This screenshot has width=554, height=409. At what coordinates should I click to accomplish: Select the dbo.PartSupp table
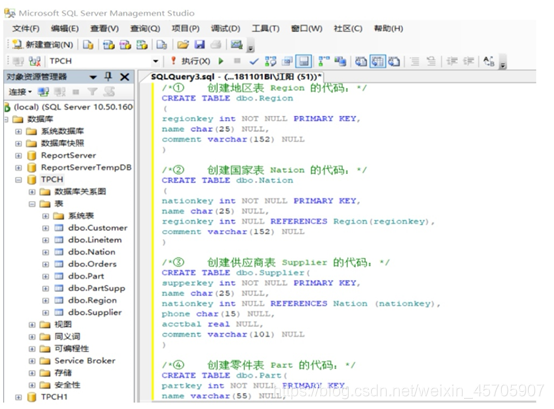97,289
